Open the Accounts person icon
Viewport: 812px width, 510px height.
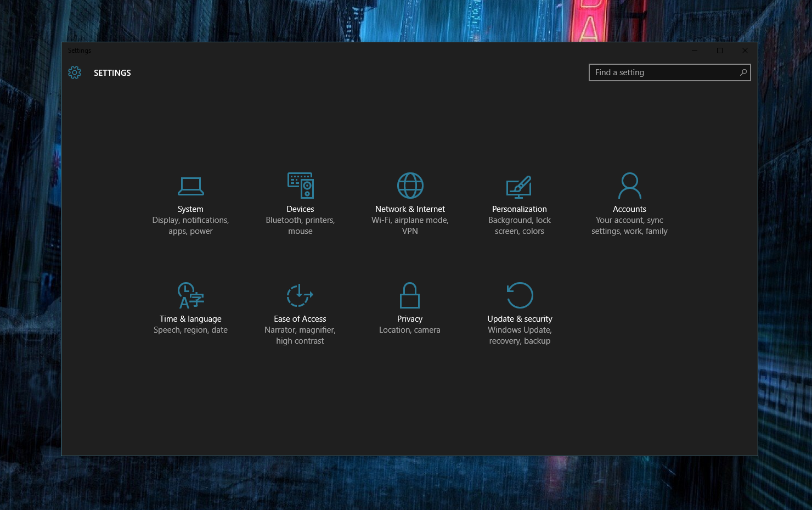[x=629, y=186]
